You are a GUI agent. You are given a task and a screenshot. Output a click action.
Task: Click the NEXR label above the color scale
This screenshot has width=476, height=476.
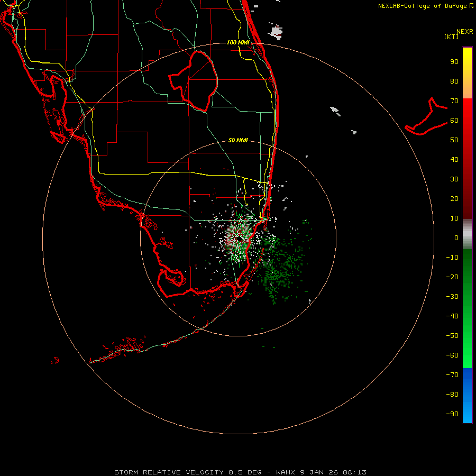click(465, 32)
